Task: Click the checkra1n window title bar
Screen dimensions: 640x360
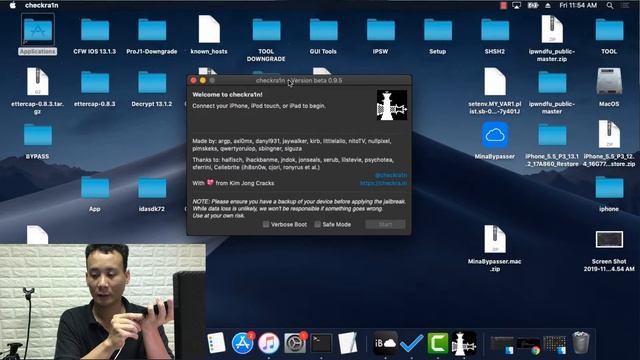Action: pos(299,80)
